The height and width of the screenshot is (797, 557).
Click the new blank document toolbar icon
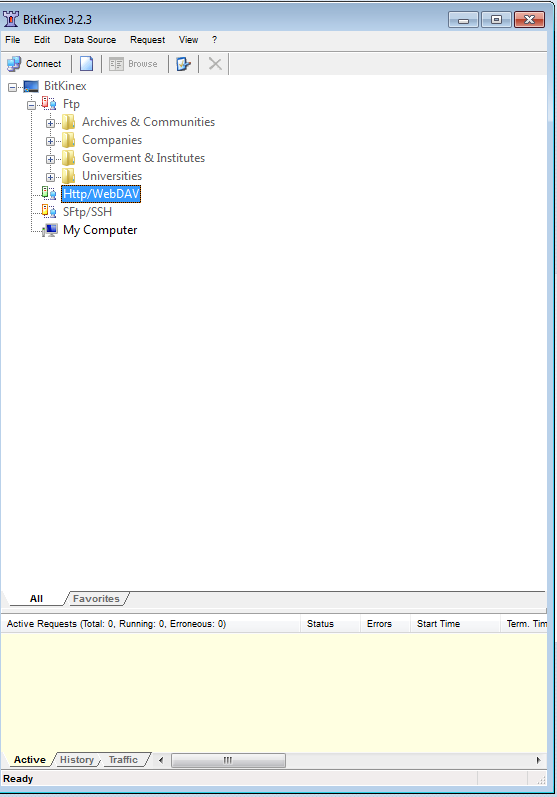(86, 64)
